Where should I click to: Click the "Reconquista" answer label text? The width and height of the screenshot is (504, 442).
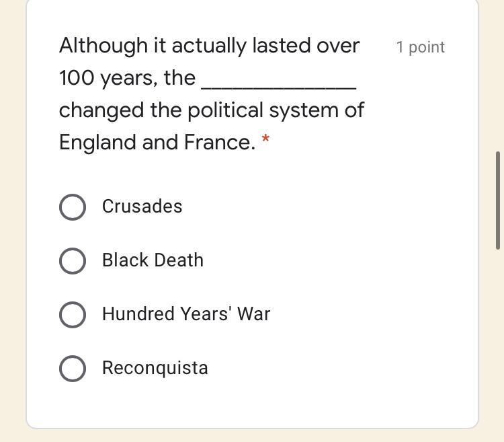point(155,368)
